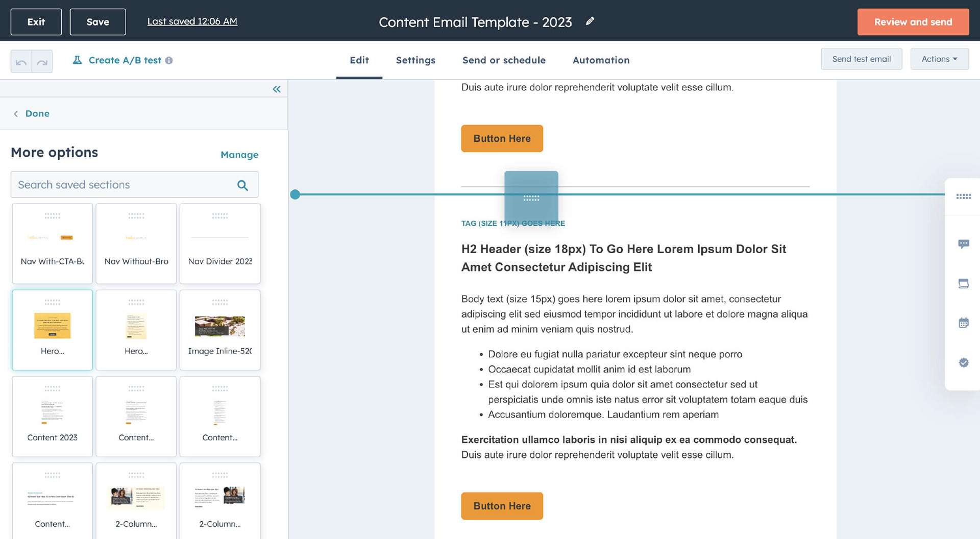Click the Dolore eu fugiat bullet item

pyautogui.click(x=615, y=354)
